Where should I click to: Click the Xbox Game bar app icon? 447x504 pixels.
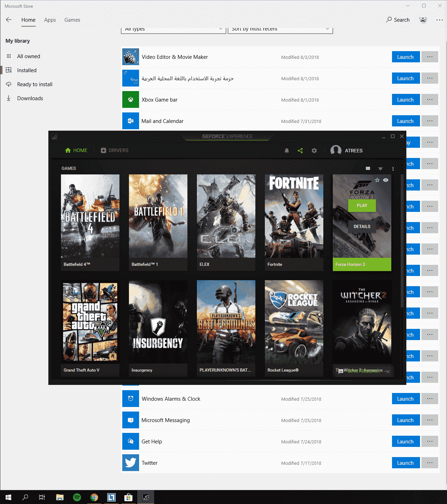click(131, 99)
